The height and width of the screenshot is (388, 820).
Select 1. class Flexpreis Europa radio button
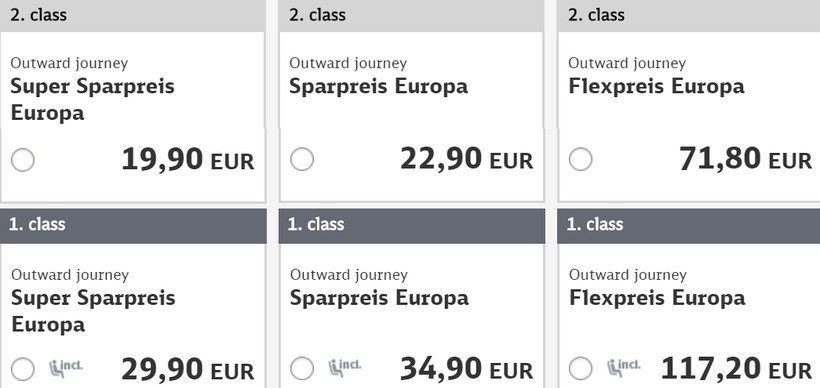coord(580,369)
